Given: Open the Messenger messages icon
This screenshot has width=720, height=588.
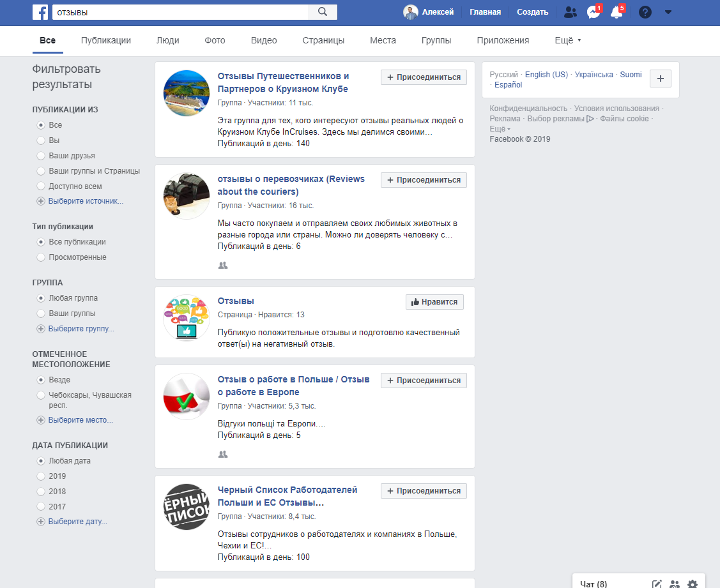Looking at the screenshot, I should coord(591,11).
